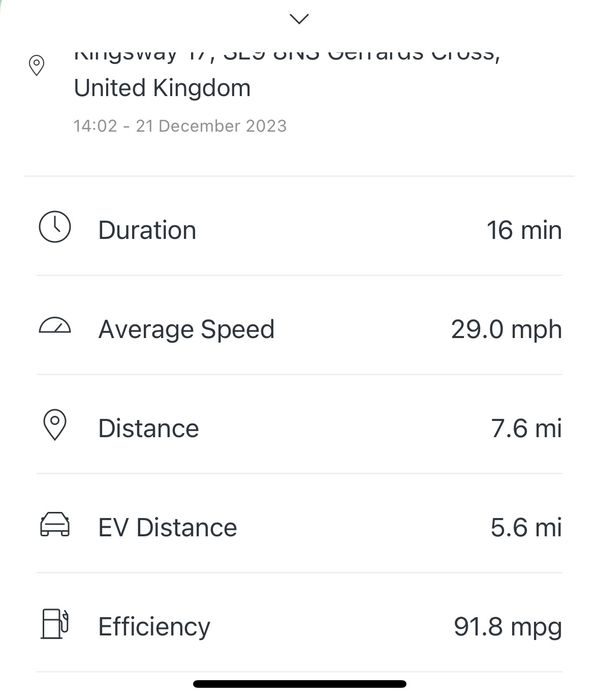The width and height of the screenshot is (599, 700).
Task: Tap the 16 min duration value
Action: (x=524, y=230)
